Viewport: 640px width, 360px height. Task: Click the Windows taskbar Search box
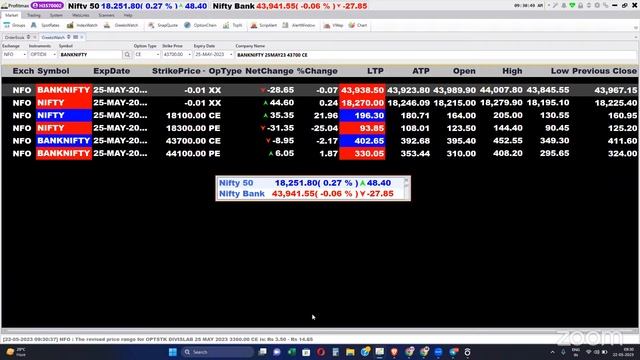pyautogui.click(x=217, y=352)
